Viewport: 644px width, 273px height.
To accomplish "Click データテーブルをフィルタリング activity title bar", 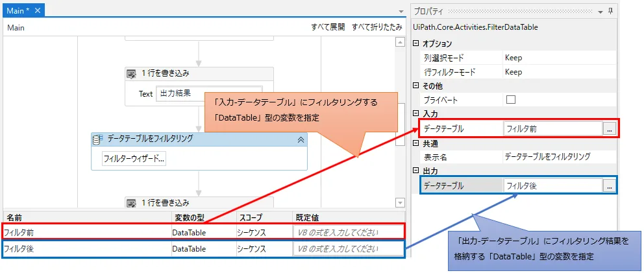I will (199, 139).
